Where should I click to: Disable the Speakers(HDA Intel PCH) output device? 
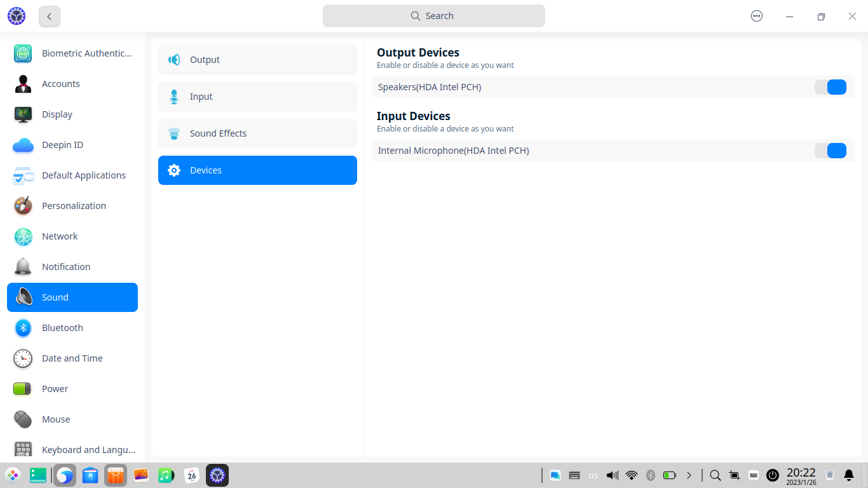tap(831, 87)
